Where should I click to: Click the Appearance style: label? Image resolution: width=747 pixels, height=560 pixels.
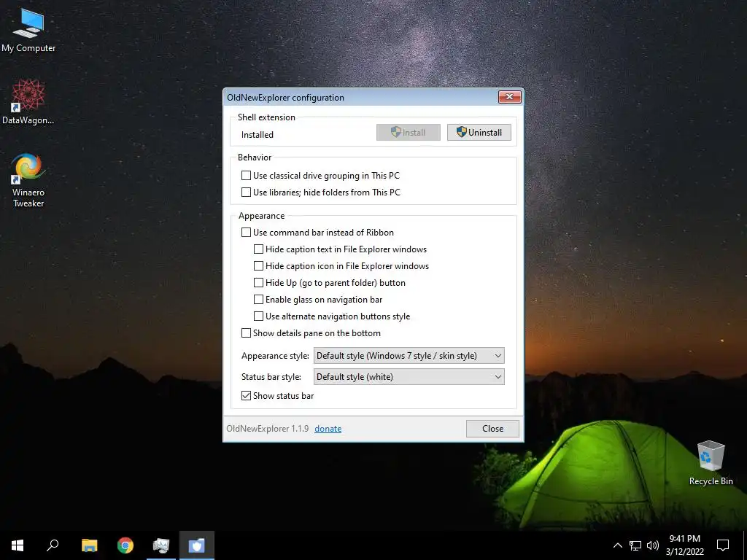click(x=275, y=356)
